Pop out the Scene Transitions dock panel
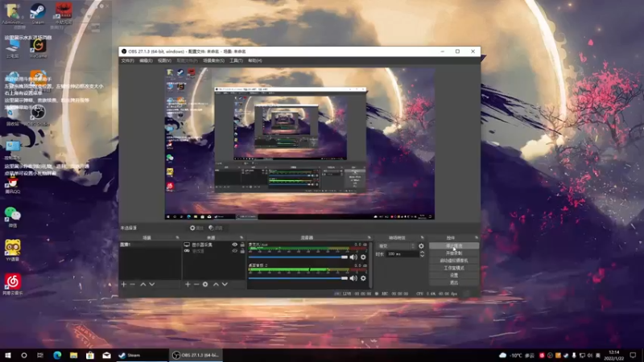This screenshot has height=362, width=644. (x=422, y=237)
